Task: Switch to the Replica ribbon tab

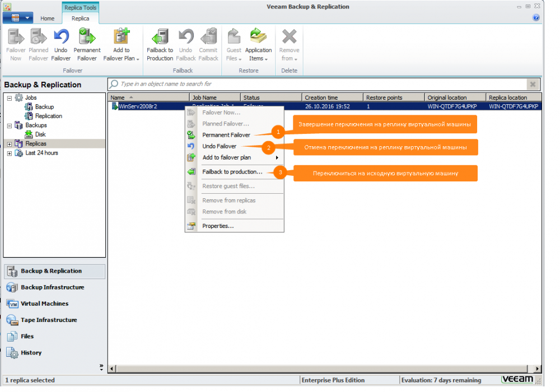Action: [80, 18]
